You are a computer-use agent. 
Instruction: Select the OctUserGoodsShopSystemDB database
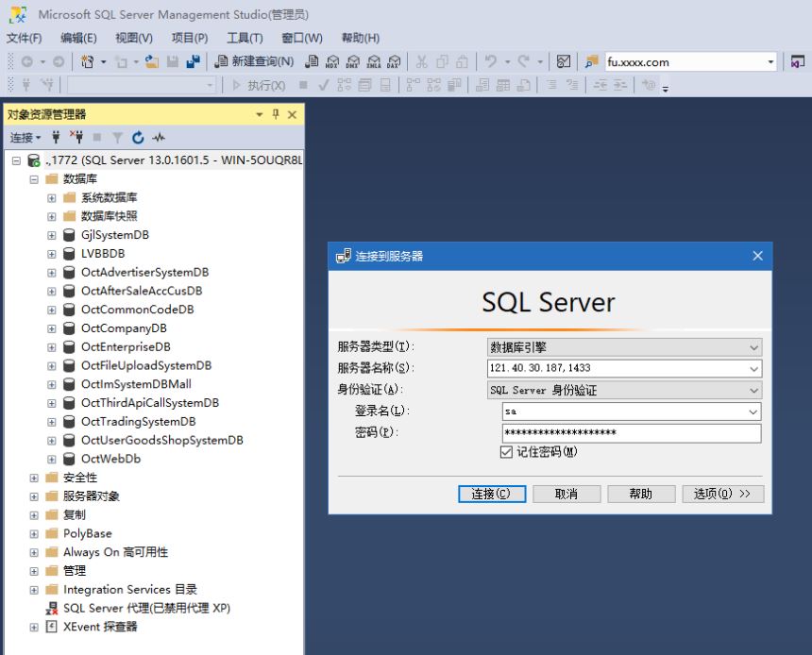tap(162, 440)
